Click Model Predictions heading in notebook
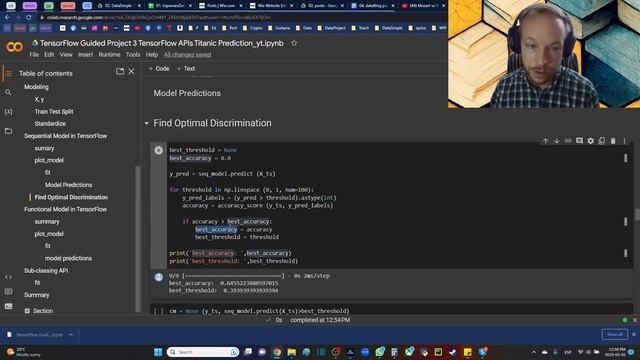The width and height of the screenshot is (640, 360). click(x=187, y=93)
